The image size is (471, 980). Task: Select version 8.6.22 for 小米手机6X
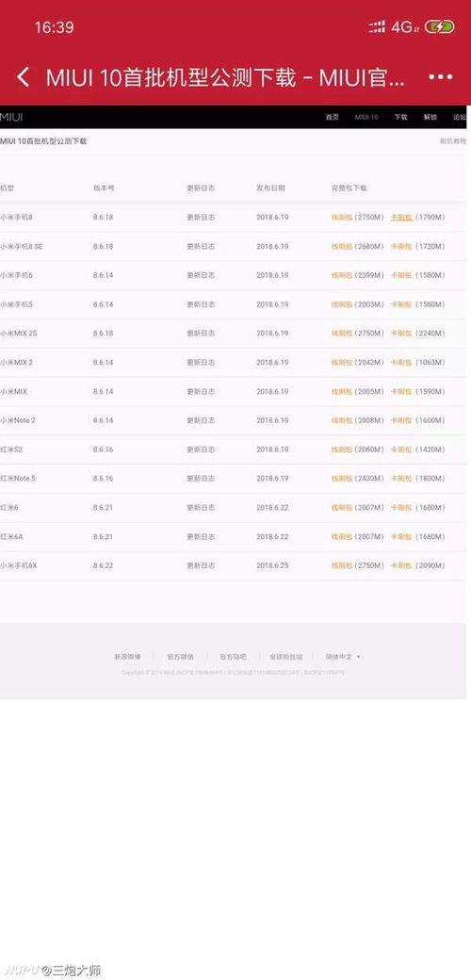coord(103,565)
